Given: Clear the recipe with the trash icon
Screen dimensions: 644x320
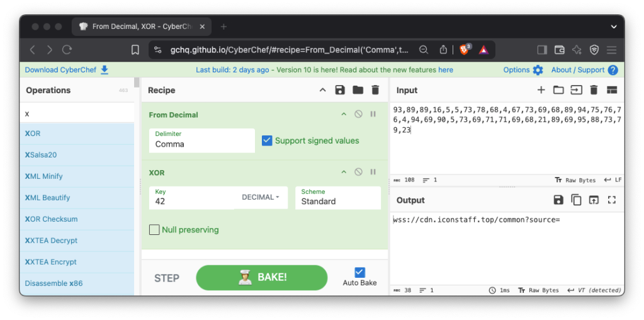Looking at the screenshot, I should (x=375, y=90).
